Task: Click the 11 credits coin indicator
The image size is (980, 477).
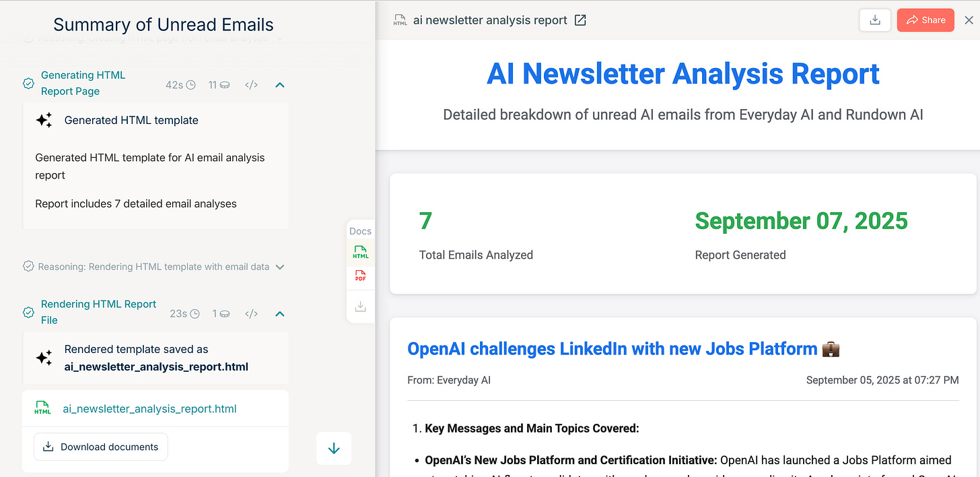Action: 219,85
